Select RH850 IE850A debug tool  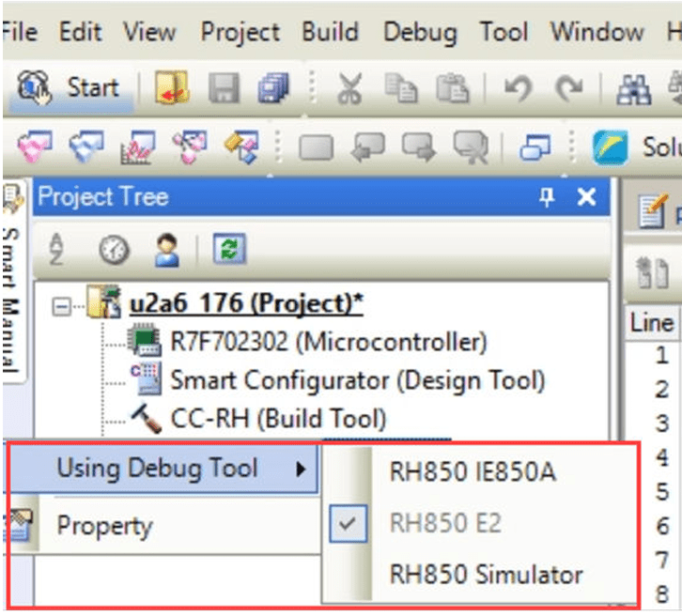(x=472, y=471)
